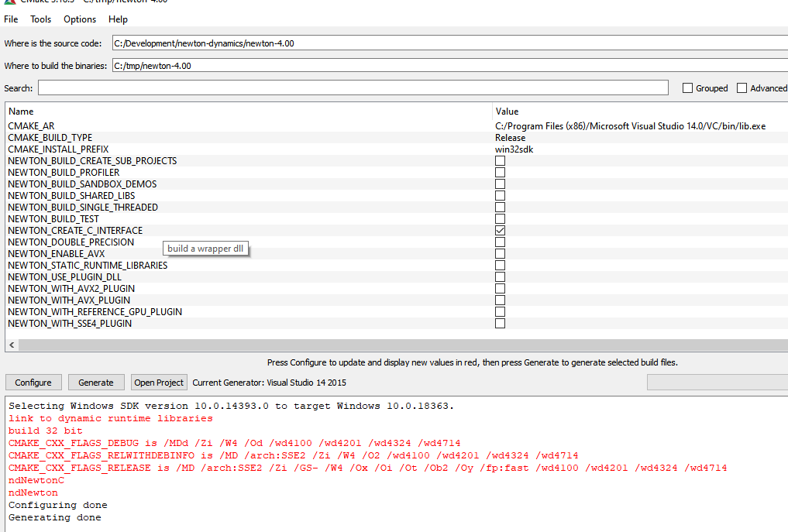This screenshot has height=532, width=788.
Task: Enable the Grouped checkbox
Action: [x=687, y=88]
